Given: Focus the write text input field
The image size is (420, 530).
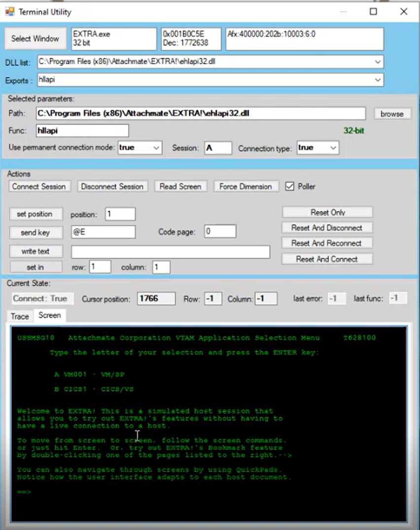Looking at the screenshot, I should pyautogui.click(x=171, y=252).
